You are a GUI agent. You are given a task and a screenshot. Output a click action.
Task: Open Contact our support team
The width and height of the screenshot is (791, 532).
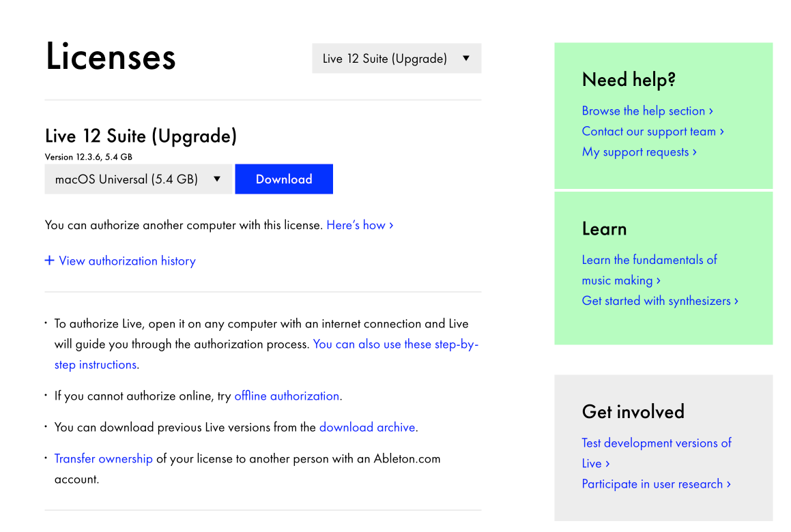(x=652, y=132)
